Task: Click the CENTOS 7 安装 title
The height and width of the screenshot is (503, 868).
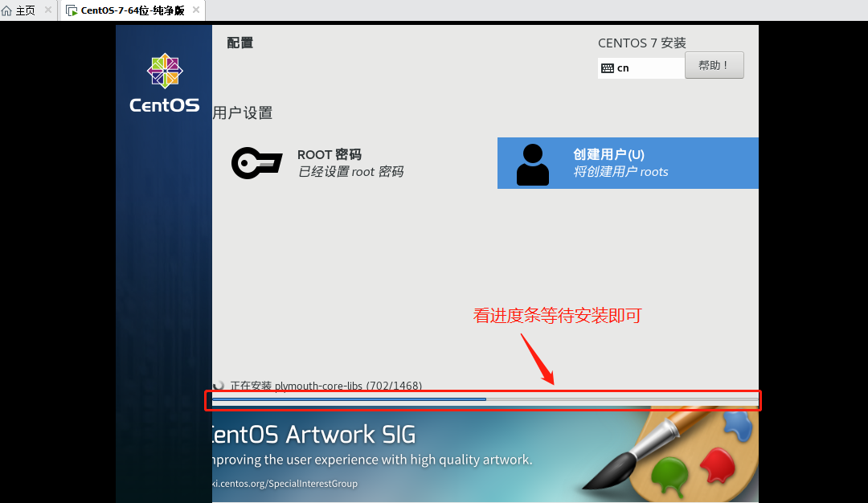Action: [642, 43]
